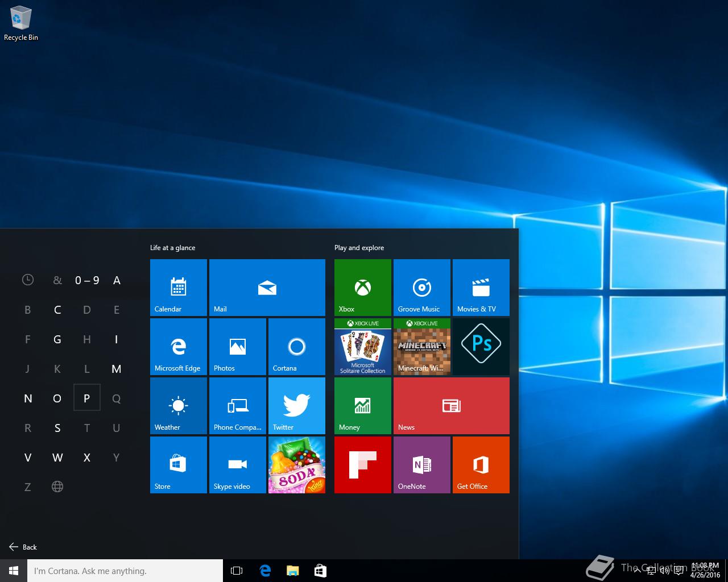Jump to apps starting with N

[x=28, y=398]
